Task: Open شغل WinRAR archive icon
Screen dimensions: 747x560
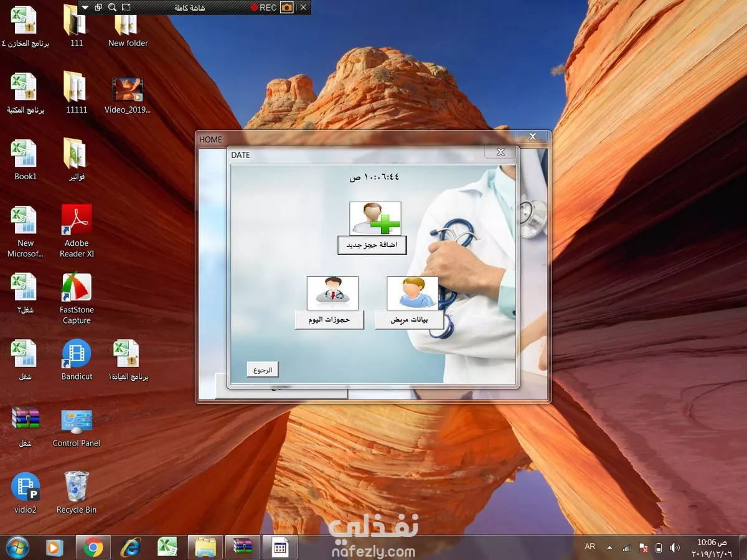Action: (x=26, y=427)
